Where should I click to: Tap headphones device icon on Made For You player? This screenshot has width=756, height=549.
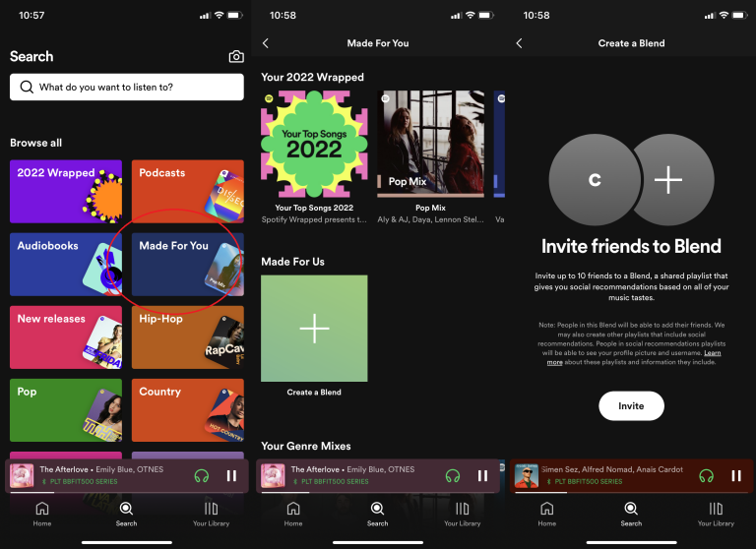pos(453,476)
